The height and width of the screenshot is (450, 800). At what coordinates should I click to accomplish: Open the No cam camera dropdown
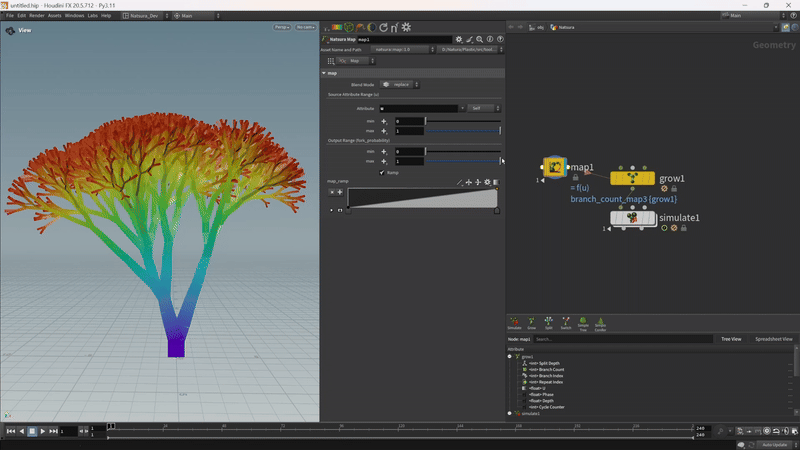[306, 27]
